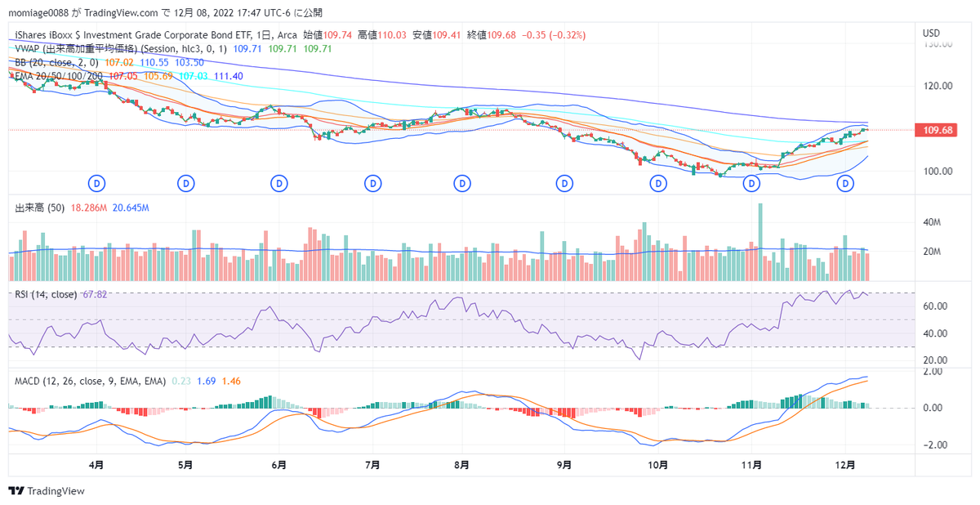Open the dividend D marker above 12月
The image size is (980, 505).
coord(845,184)
